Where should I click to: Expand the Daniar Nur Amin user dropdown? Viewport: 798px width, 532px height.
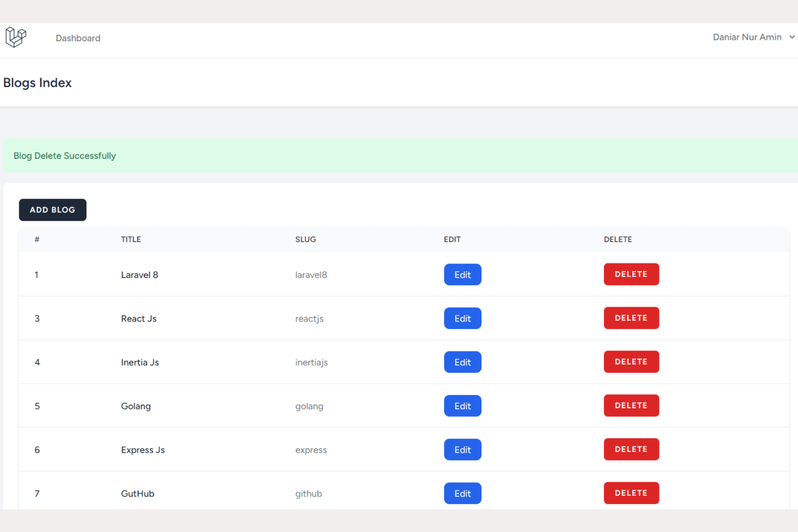click(753, 37)
